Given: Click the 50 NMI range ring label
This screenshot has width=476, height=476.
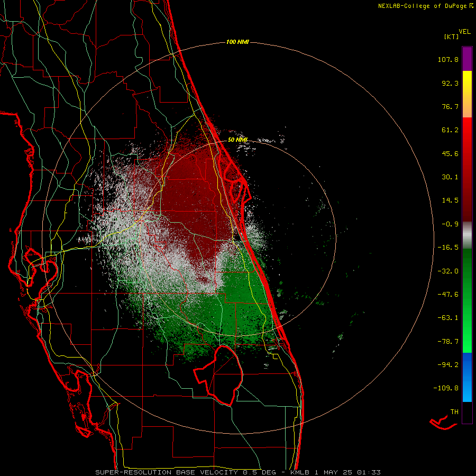Looking at the screenshot, I should click(x=237, y=140).
